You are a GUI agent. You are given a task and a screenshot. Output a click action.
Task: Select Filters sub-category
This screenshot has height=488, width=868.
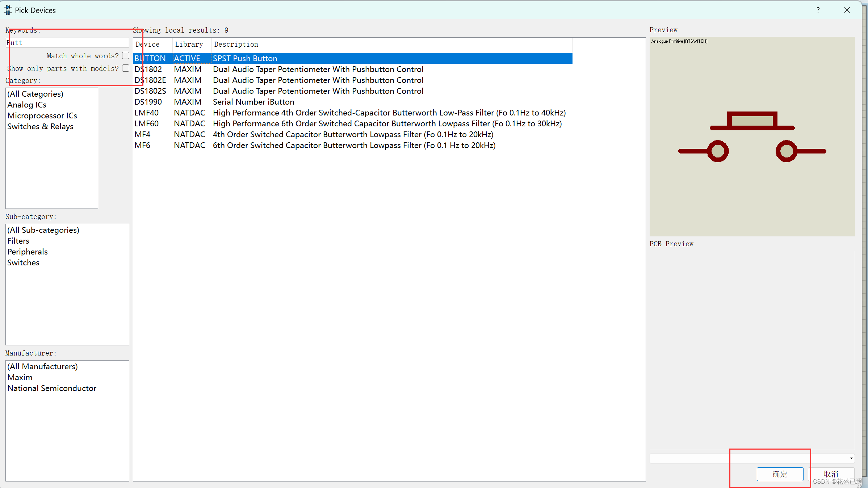point(18,241)
